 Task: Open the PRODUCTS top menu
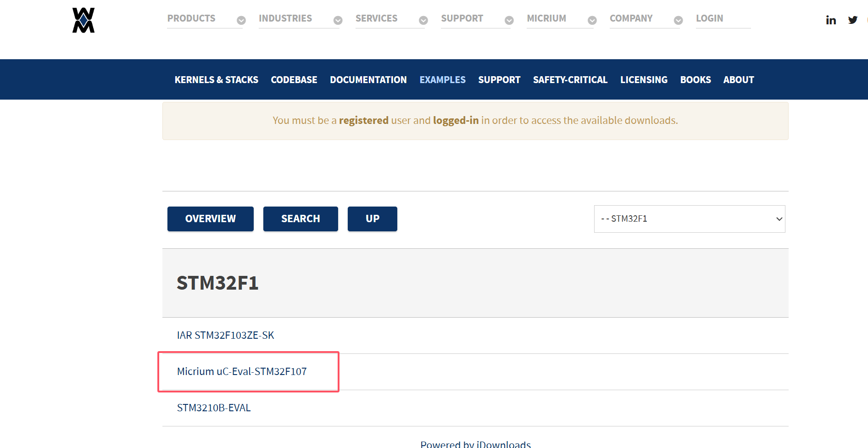pos(191,18)
